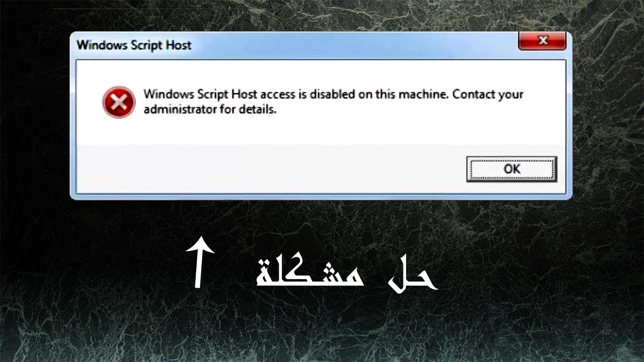Viewport: 644px width, 362px height.
Task: Click 'Contact your' in the message
Action: [x=488, y=95]
